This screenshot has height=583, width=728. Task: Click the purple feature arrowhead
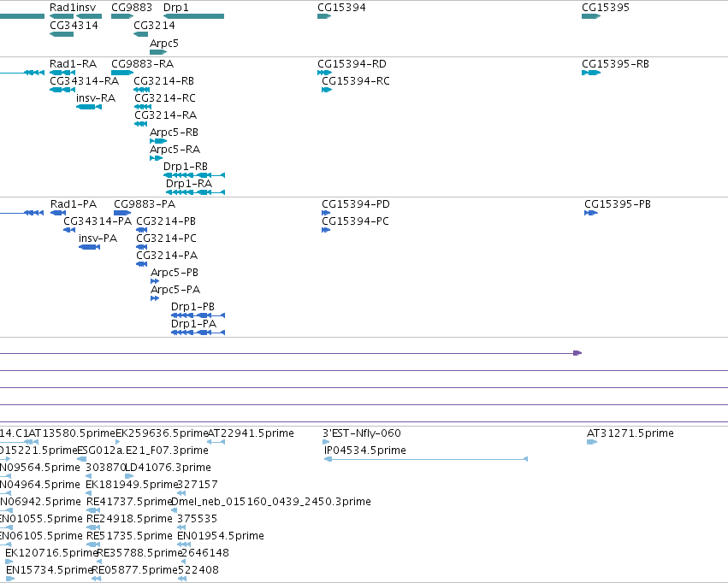click(x=577, y=353)
